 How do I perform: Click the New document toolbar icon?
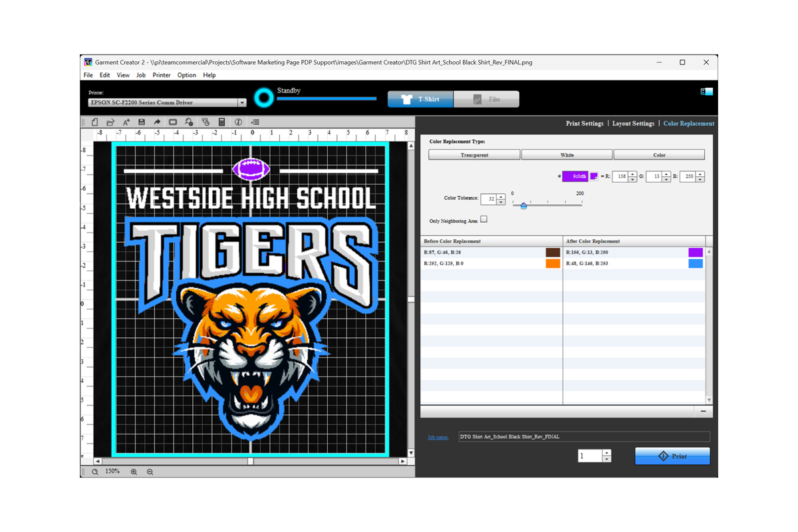click(94, 122)
